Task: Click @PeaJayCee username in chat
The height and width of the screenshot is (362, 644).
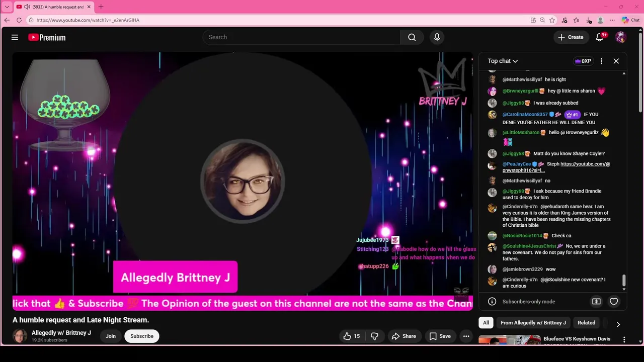Action: [516, 164]
